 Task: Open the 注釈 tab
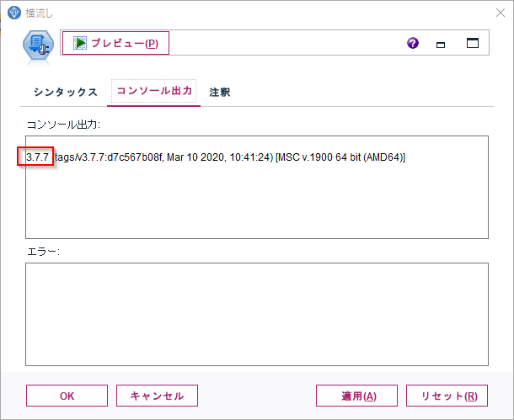click(220, 92)
